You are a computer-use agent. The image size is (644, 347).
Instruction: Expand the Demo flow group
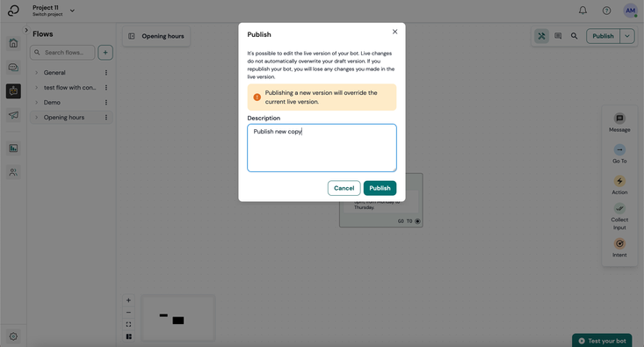(x=37, y=102)
